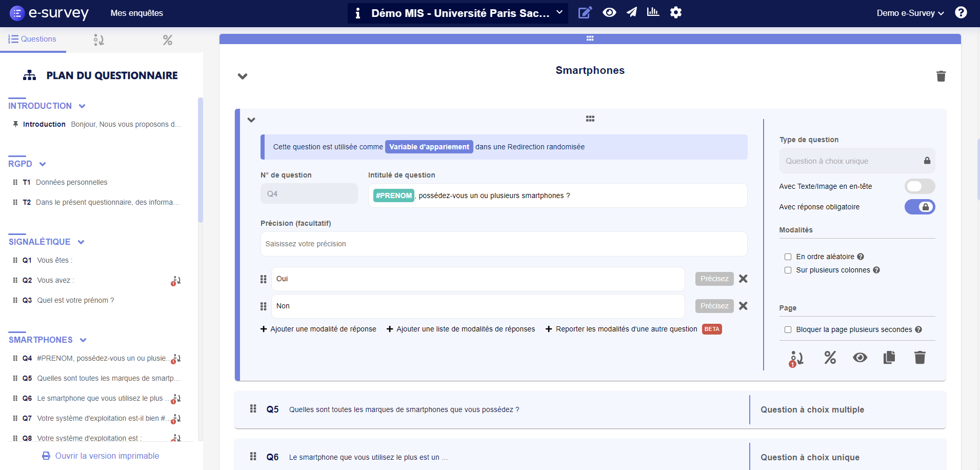
Task: Collapse the SMARTPHONES section chevron
Action: [83, 340]
